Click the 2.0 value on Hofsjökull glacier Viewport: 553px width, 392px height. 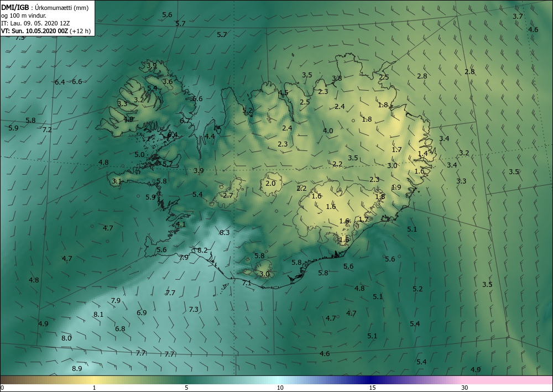[x=270, y=184]
